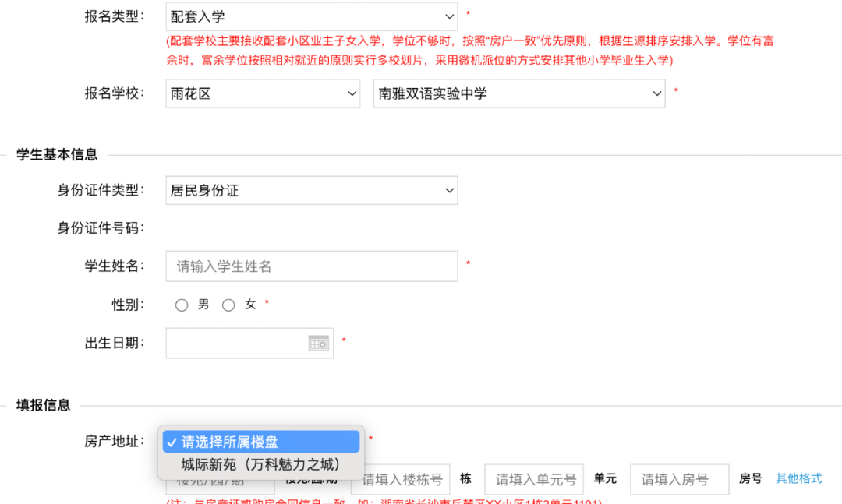The width and height of the screenshot is (842, 504).
Task: Choose 城际新苑（万科魅力之城） option
Action: click(261, 464)
